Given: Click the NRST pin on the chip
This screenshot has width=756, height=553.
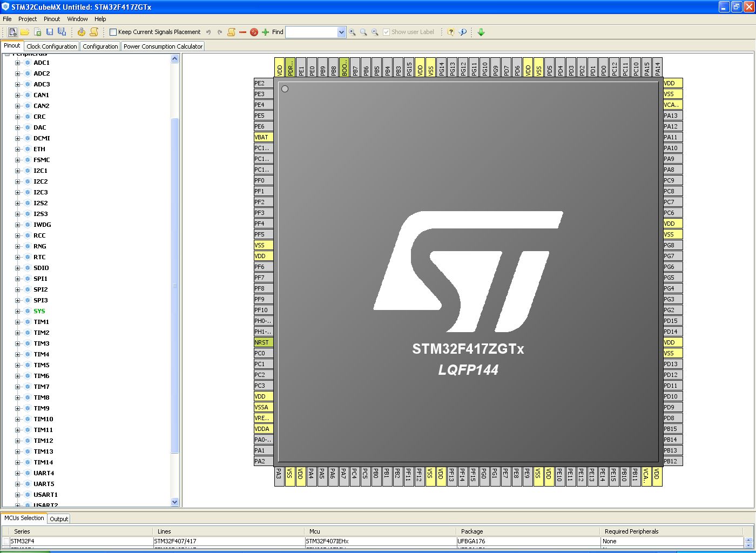Looking at the screenshot, I should 264,342.
